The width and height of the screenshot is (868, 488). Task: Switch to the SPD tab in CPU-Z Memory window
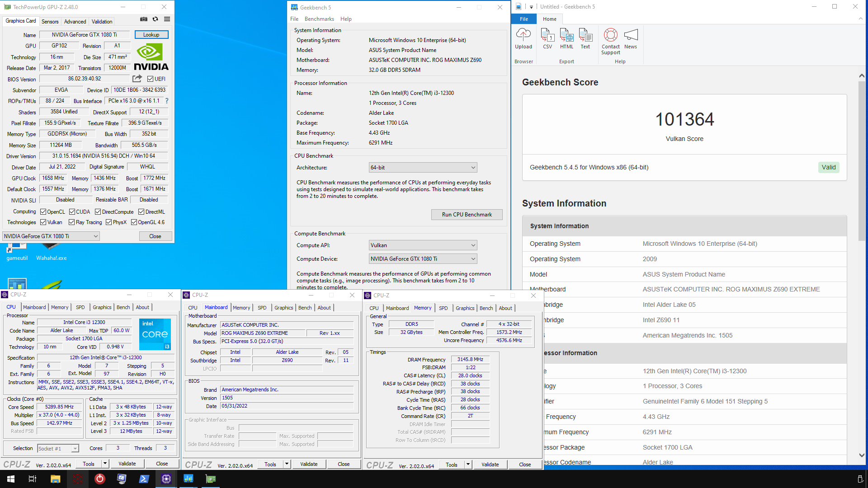pyautogui.click(x=443, y=308)
